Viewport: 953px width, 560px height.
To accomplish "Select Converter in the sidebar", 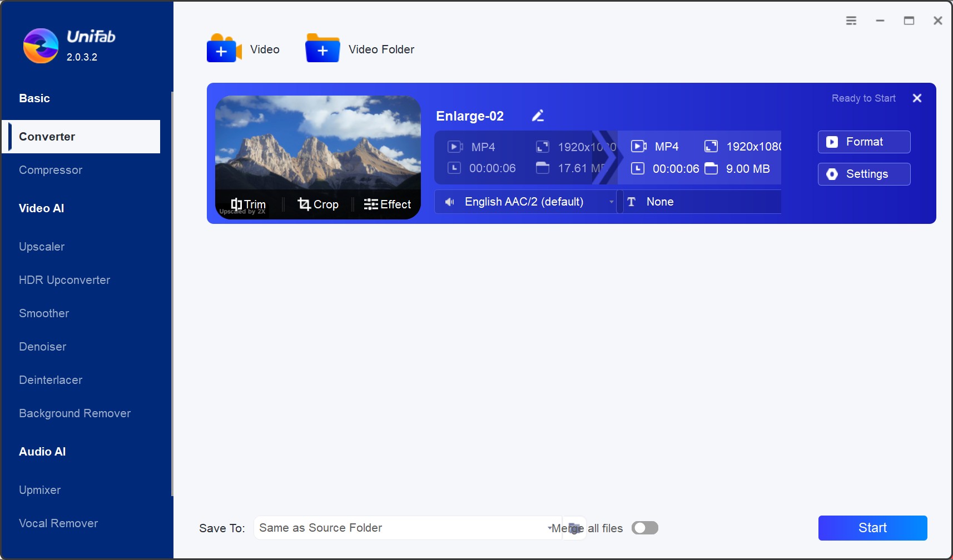I will (81, 137).
